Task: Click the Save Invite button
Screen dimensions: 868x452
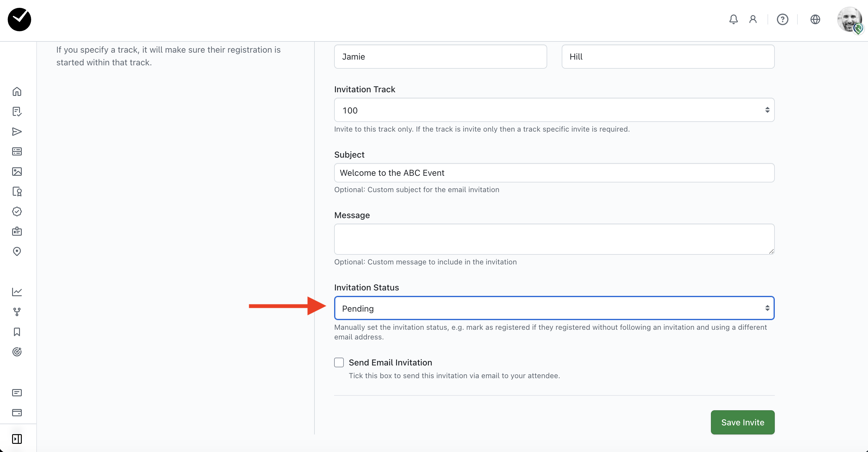Action: [x=742, y=422]
